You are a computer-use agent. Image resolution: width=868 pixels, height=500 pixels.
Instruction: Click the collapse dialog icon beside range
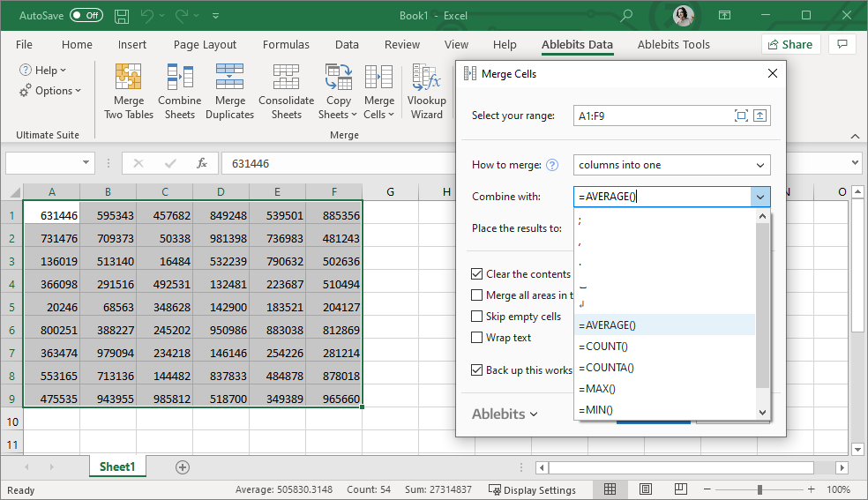pos(760,116)
